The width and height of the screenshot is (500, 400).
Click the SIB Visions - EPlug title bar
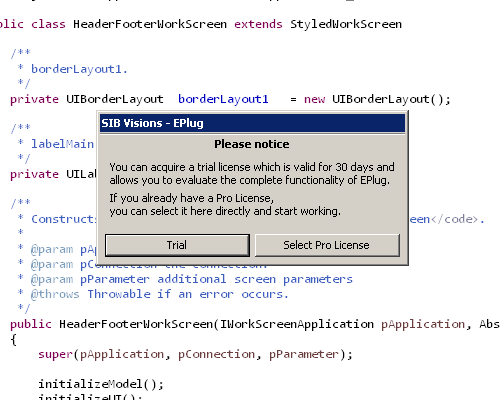click(x=252, y=123)
